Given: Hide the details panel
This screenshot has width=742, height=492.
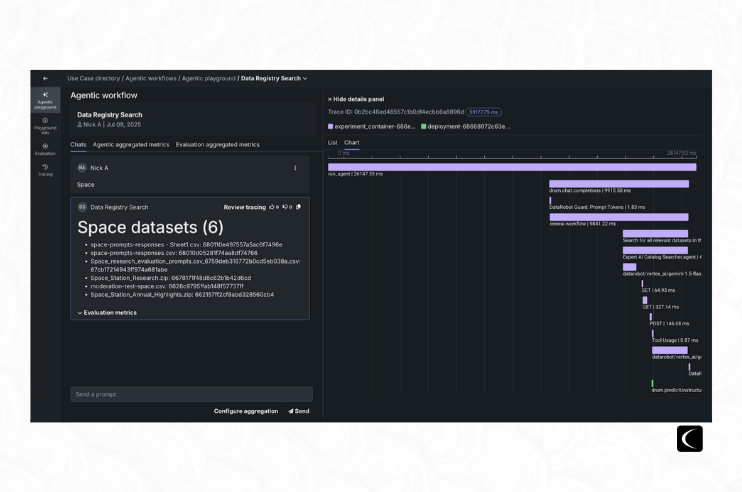Looking at the screenshot, I should pyautogui.click(x=356, y=99).
